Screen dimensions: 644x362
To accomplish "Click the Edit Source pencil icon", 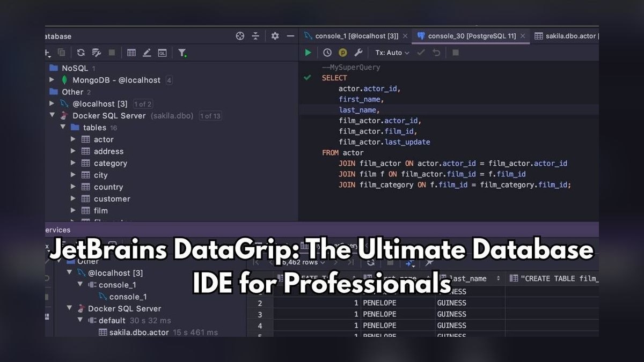I will pyautogui.click(x=147, y=53).
